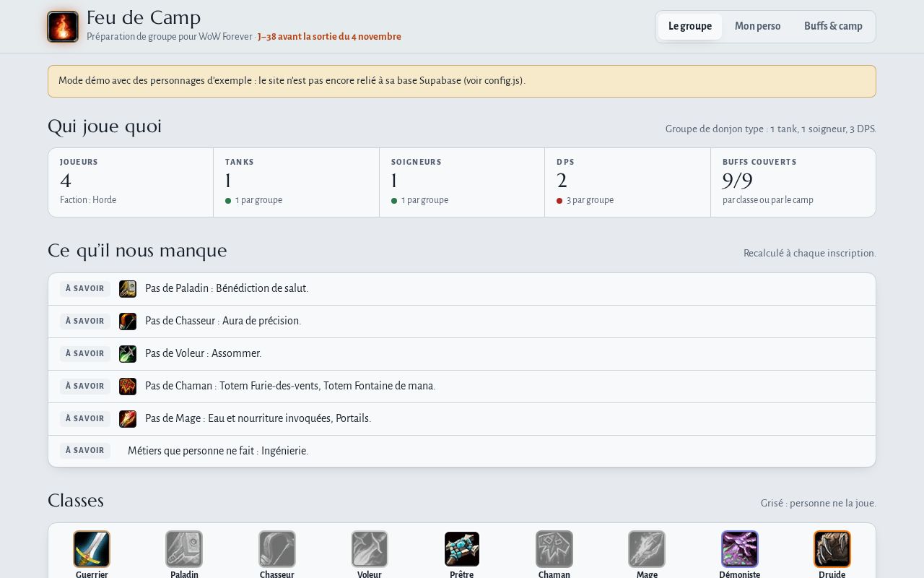Click the J–38 release countdown text
This screenshot has width=924, height=578.
pyautogui.click(x=329, y=37)
